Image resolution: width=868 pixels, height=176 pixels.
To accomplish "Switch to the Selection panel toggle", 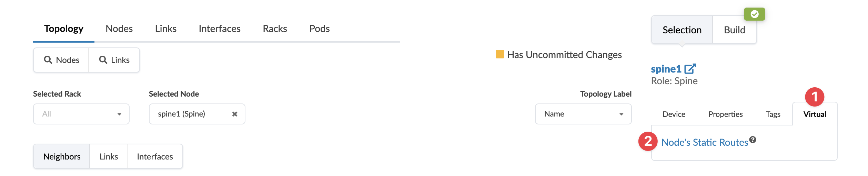I will [x=682, y=30].
